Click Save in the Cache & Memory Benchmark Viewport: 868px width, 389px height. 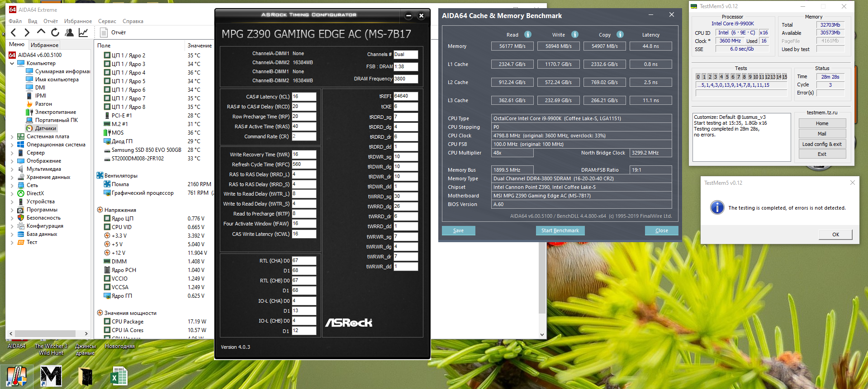459,230
